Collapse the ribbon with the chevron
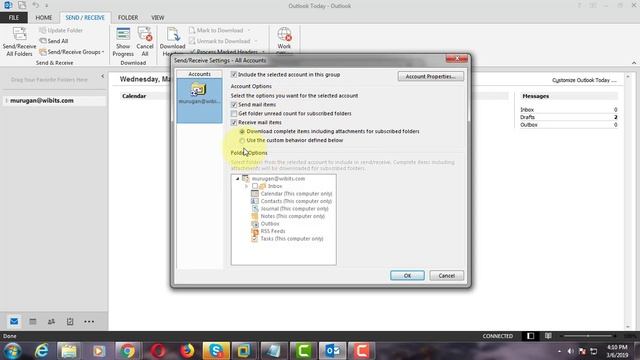This screenshot has height=360, width=640. tap(634, 63)
